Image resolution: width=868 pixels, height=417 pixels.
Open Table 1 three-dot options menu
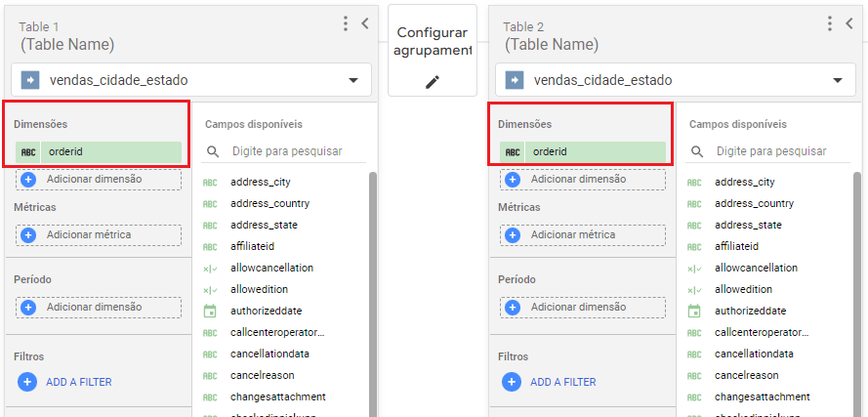[346, 23]
